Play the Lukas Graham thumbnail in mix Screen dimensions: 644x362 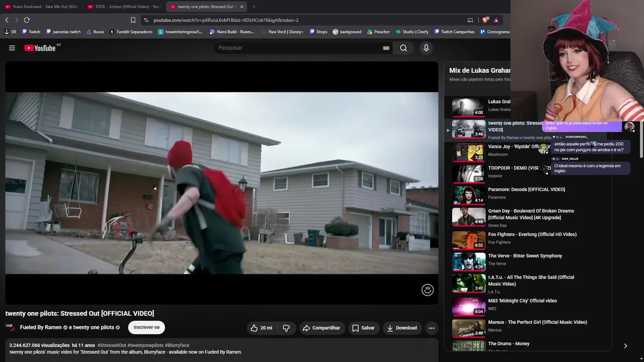click(468, 107)
